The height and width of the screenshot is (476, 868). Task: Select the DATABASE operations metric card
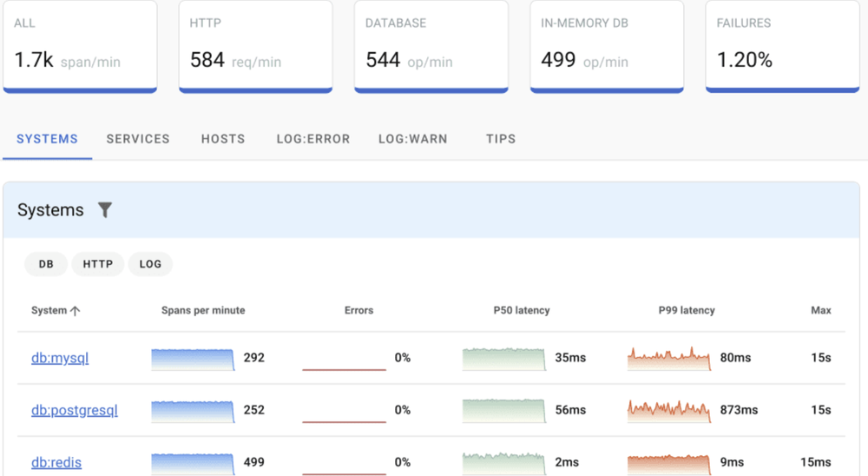[x=431, y=45]
